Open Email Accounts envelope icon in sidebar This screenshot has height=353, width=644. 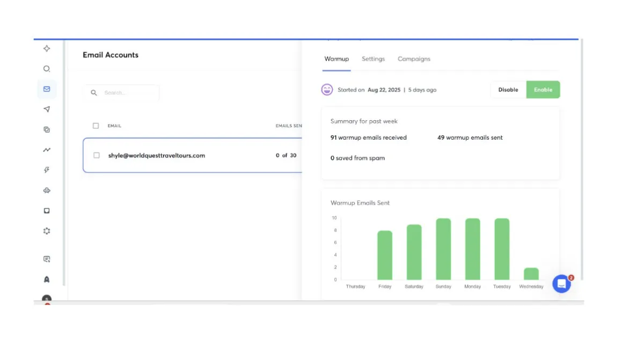[x=47, y=89]
